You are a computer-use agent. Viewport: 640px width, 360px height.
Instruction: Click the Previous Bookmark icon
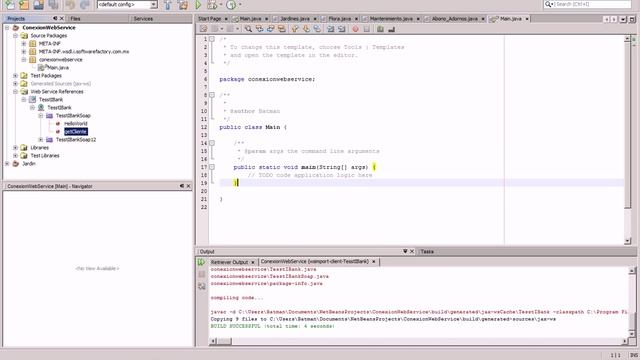coord(295,29)
